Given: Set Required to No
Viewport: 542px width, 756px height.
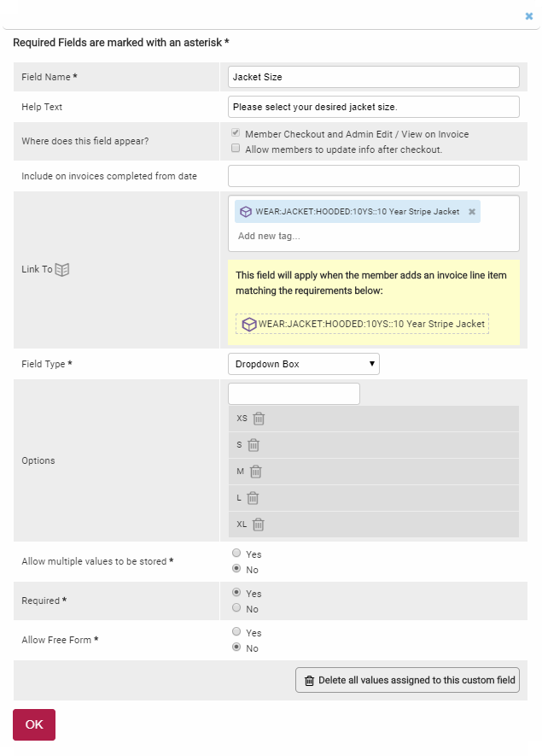Looking at the screenshot, I should [236, 608].
